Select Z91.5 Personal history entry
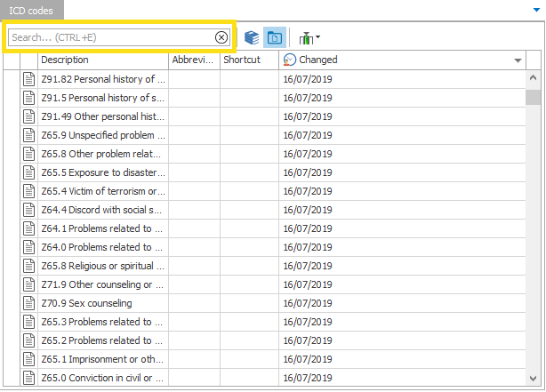 (103, 98)
